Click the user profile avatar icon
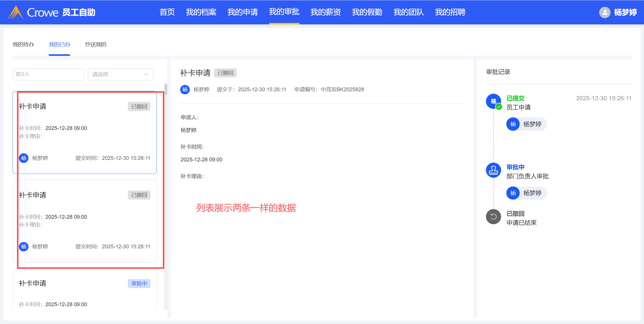The height and width of the screenshot is (324, 644). pyautogui.click(x=604, y=12)
